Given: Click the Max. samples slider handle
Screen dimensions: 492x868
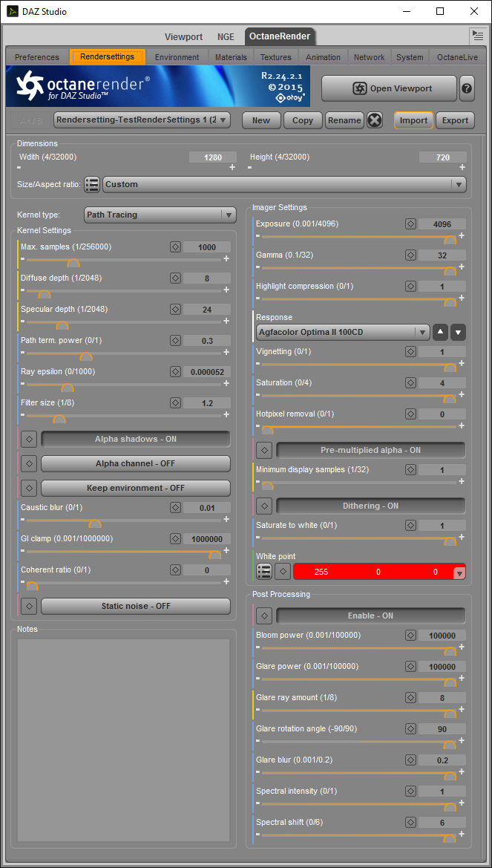Looking at the screenshot, I should click(x=73, y=263).
